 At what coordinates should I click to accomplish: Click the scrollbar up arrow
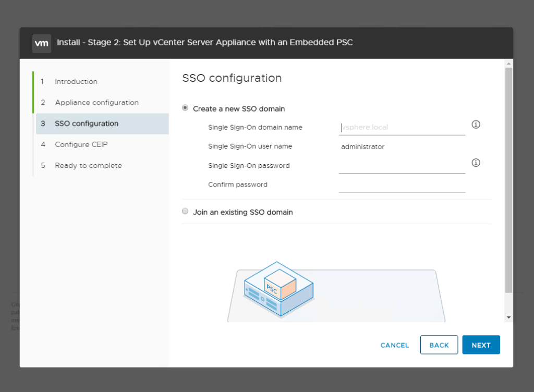(x=508, y=64)
